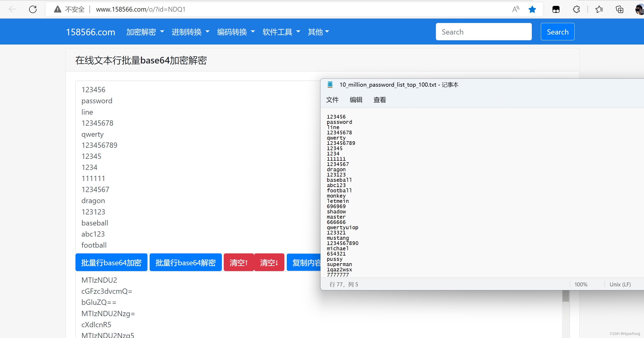Focus the Search input field

click(484, 32)
